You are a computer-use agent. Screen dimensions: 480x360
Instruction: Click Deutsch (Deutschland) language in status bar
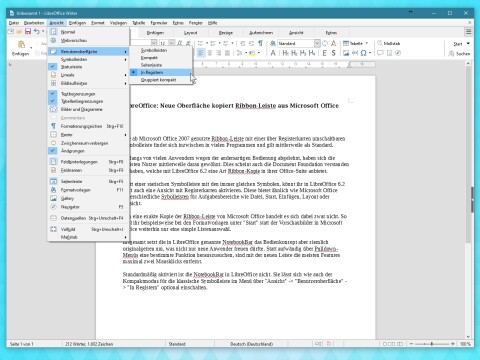tap(251, 344)
